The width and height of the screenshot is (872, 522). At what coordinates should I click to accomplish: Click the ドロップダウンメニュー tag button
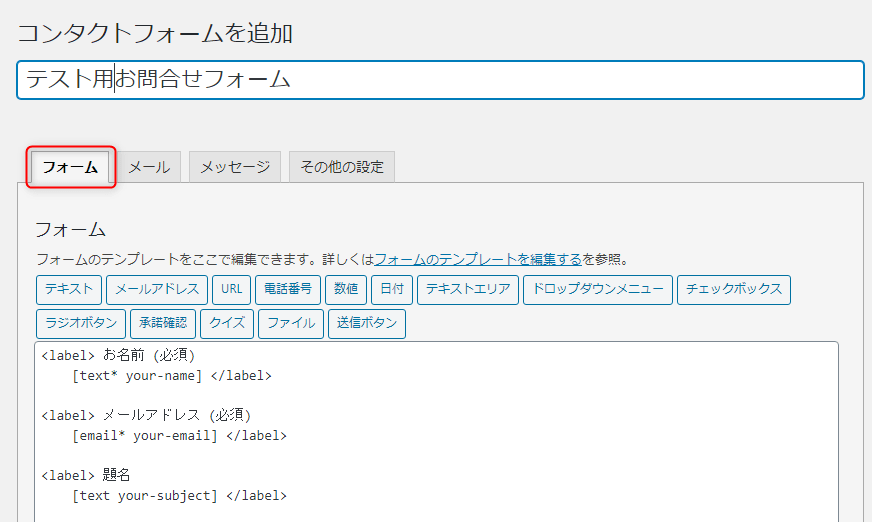tap(598, 290)
